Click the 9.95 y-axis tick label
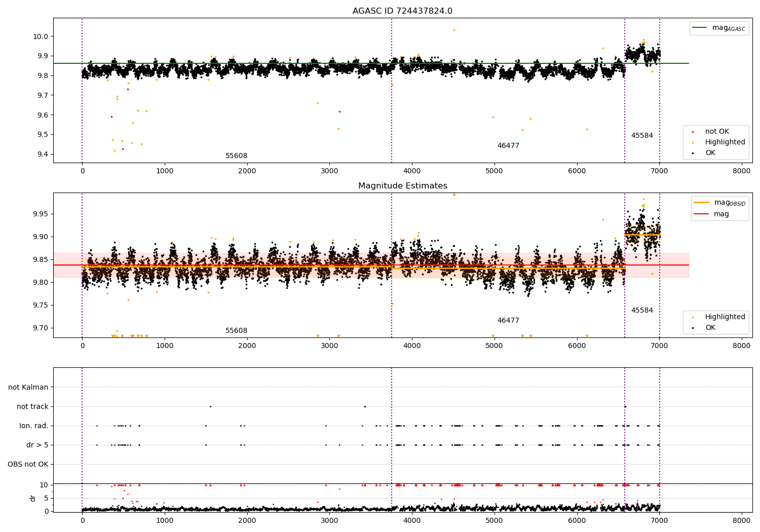The width and height of the screenshot is (760, 532). pyautogui.click(x=42, y=214)
